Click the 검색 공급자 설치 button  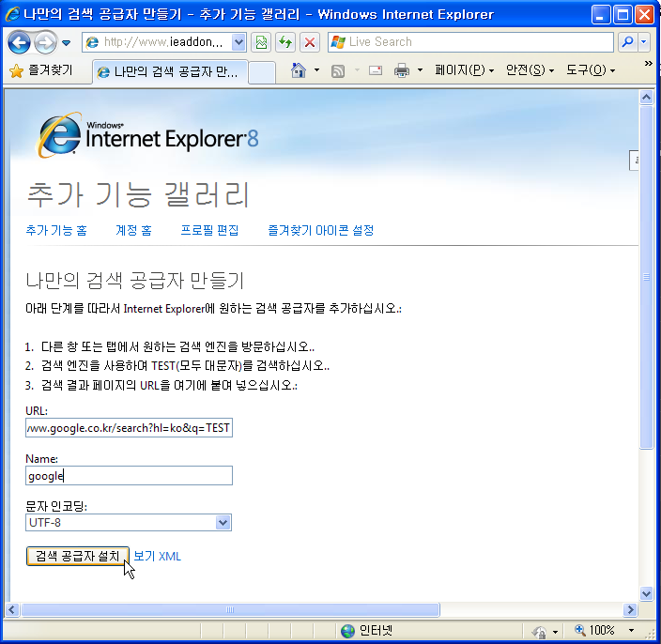click(x=78, y=557)
